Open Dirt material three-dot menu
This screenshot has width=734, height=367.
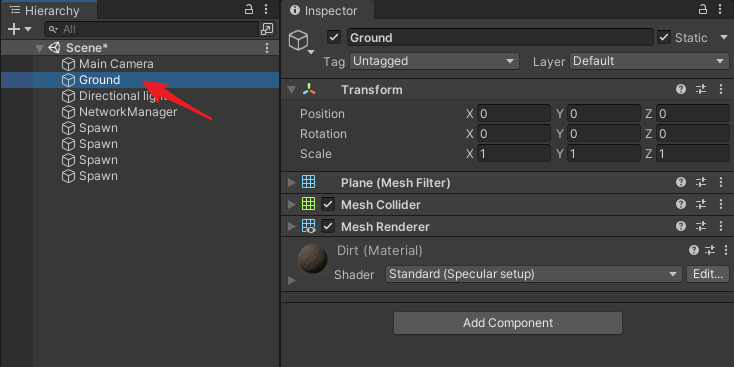725,250
